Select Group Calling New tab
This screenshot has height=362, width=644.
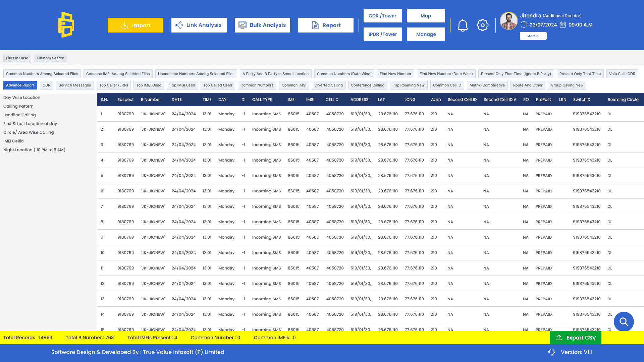pos(567,85)
